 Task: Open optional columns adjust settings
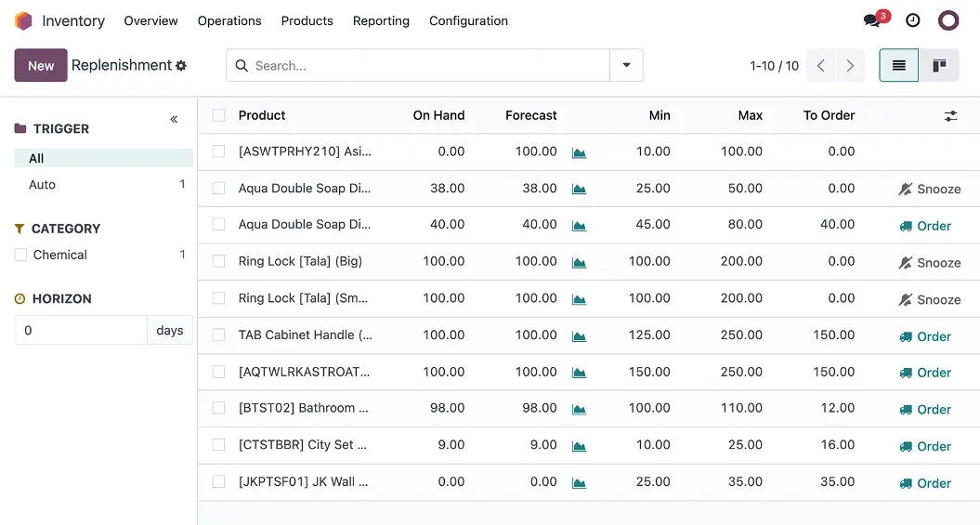[950, 115]
